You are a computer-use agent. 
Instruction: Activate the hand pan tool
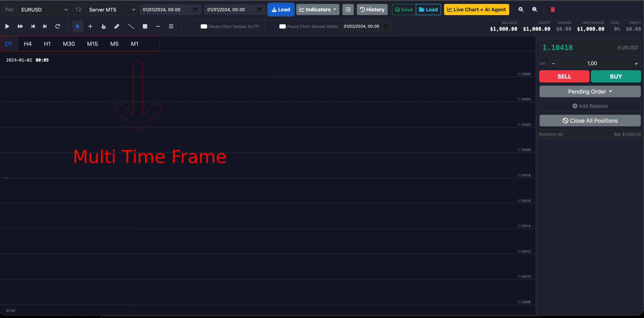(103, 26)
